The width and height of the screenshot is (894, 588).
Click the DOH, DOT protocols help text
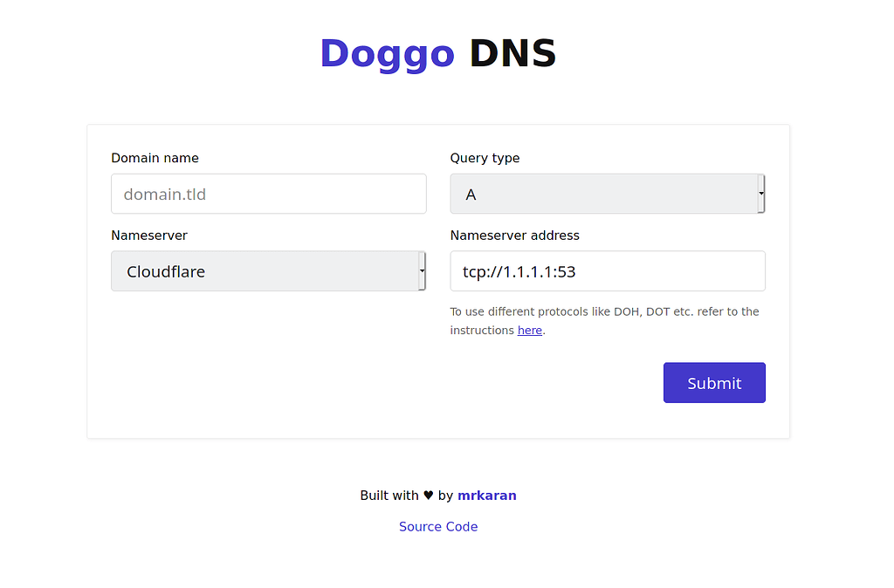click(604, 321)
